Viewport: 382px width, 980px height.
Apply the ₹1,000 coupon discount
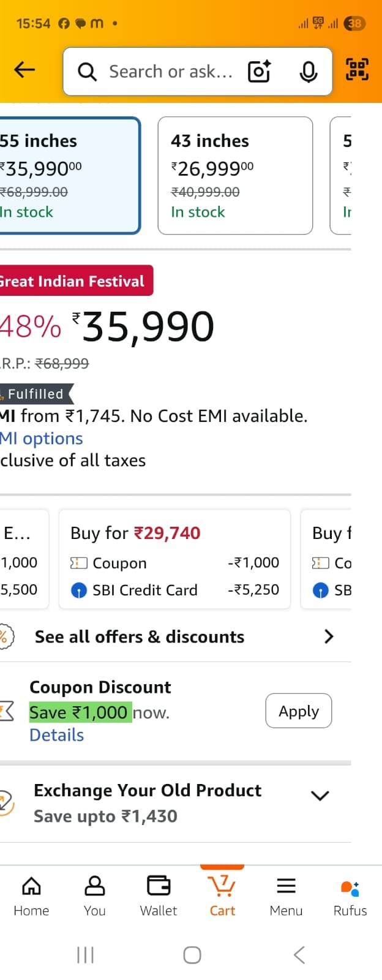(299, 710)
